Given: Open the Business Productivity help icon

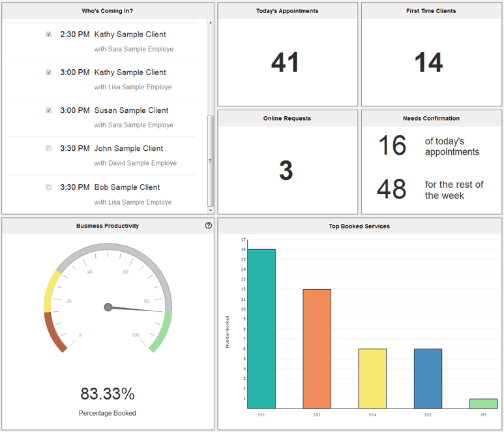Looking at the screenshot, I should [209, 225].
